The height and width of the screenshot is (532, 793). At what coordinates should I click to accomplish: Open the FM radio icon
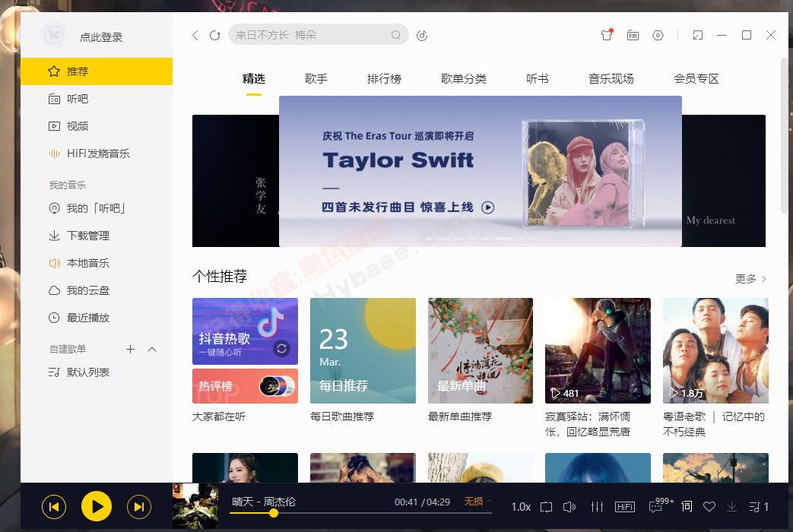click(x=633, y=35)
